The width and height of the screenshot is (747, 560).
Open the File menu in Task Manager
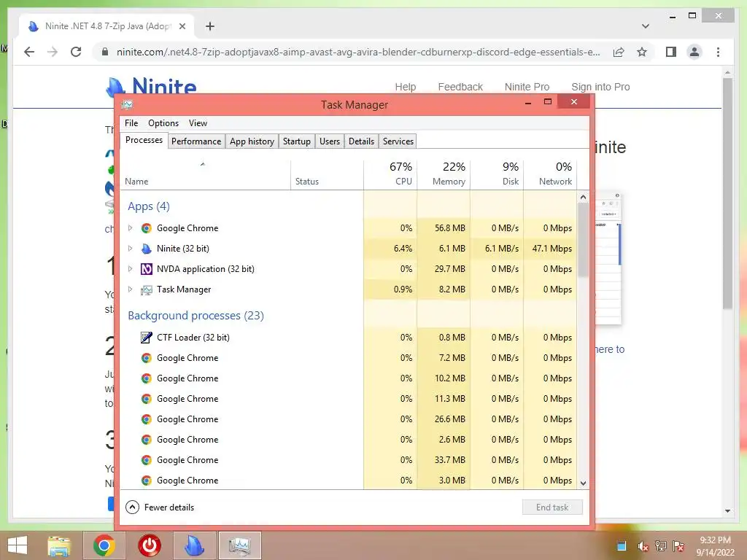click(x=131, y=122)
